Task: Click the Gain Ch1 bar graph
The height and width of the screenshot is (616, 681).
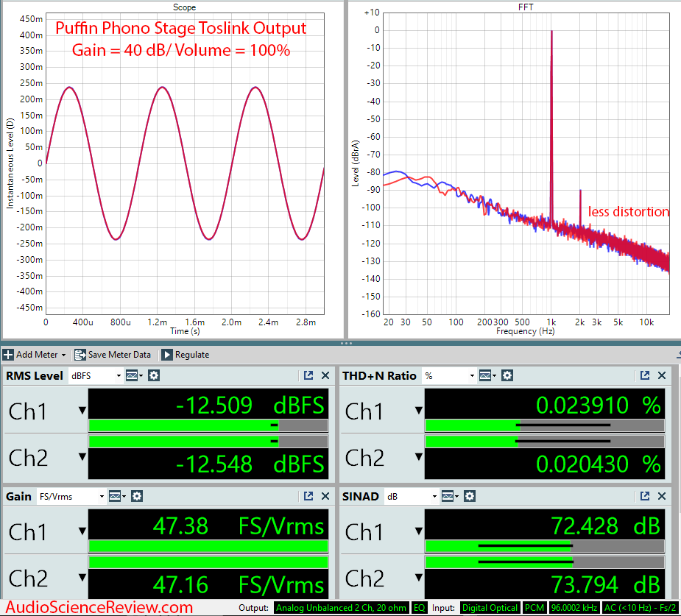Action: pyautogui.click(x=208, y=546)
